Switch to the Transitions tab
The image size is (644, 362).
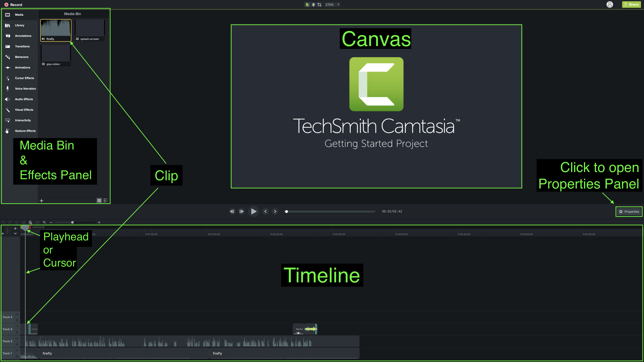pos(22,46)
